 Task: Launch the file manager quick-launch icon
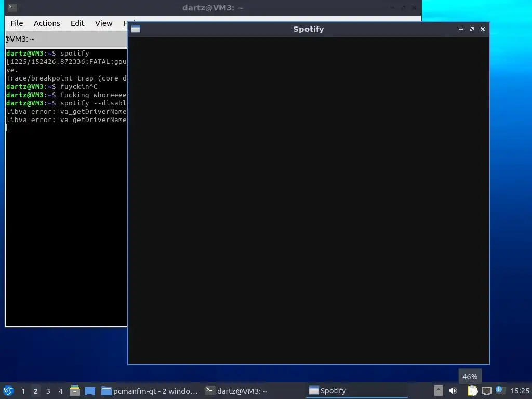75,391
